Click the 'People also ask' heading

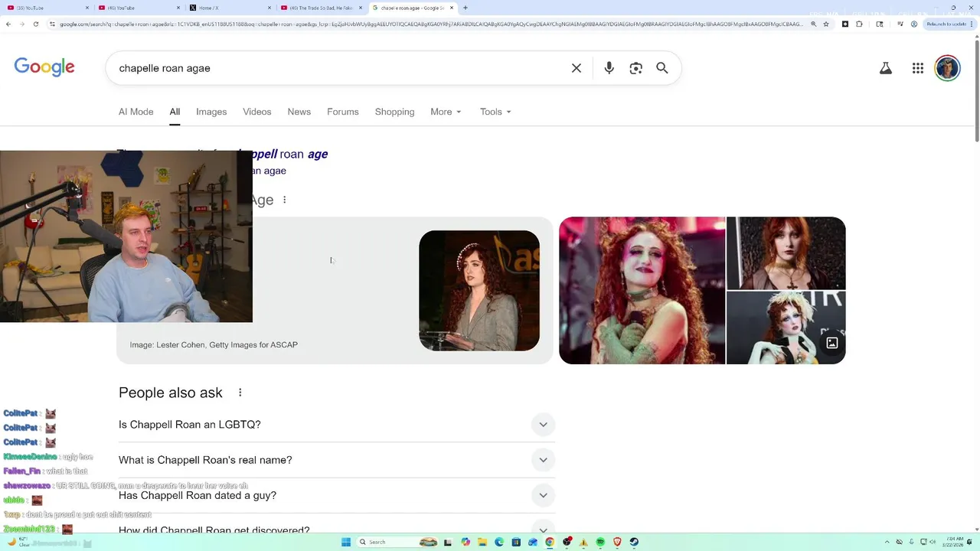(171, 393)
